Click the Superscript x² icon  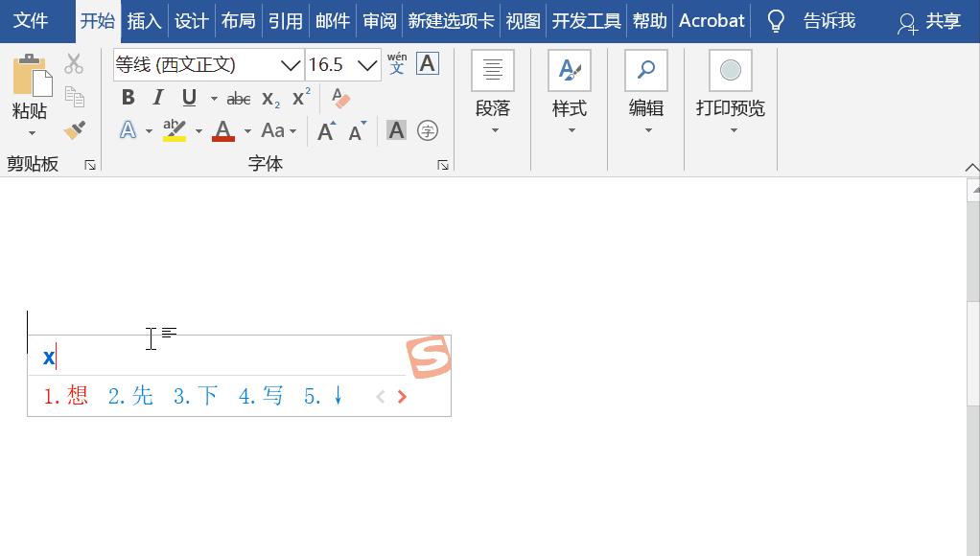(299, 97)
